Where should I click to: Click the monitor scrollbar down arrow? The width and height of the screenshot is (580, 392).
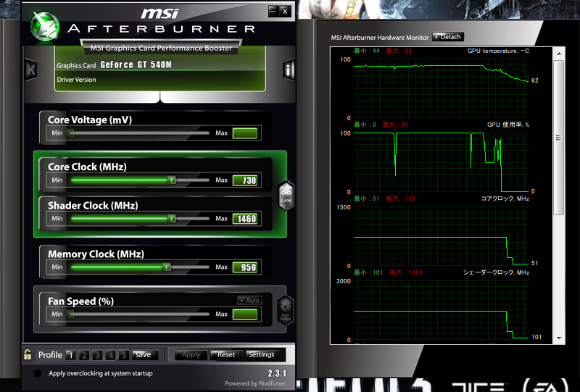coord(559,338)
